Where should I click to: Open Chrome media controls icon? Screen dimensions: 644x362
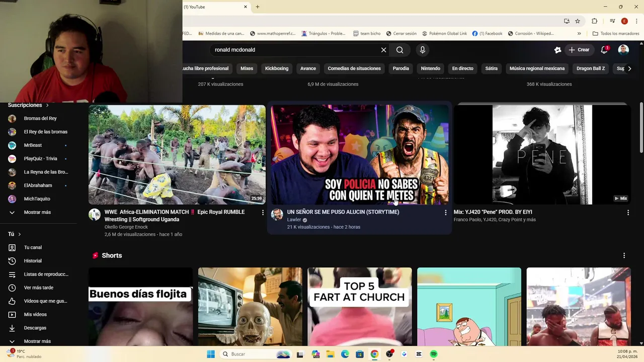pos(612,21)
